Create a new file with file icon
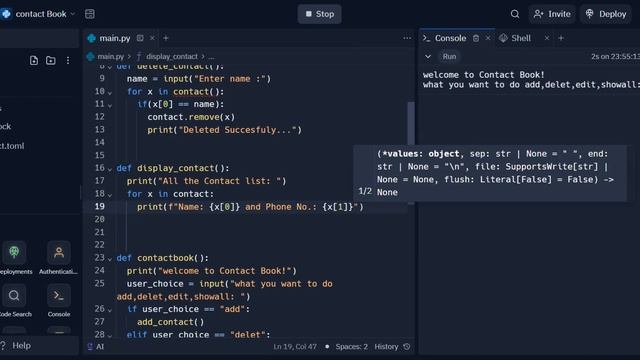 point(34,60)
